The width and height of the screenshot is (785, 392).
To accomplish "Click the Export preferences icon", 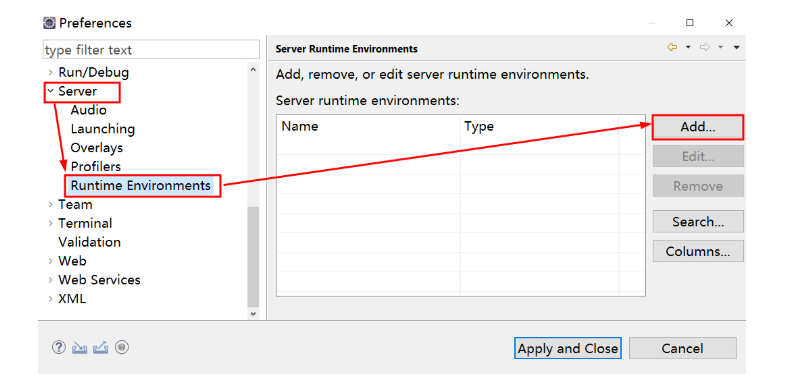I will [100, 347].
